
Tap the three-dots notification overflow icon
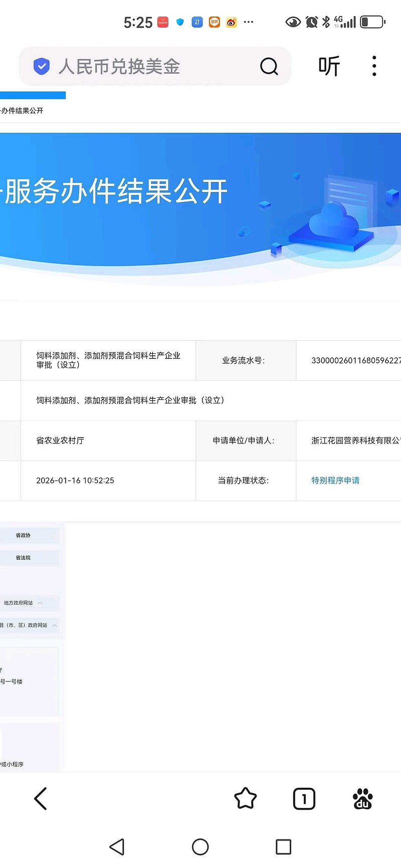(248, 22)
